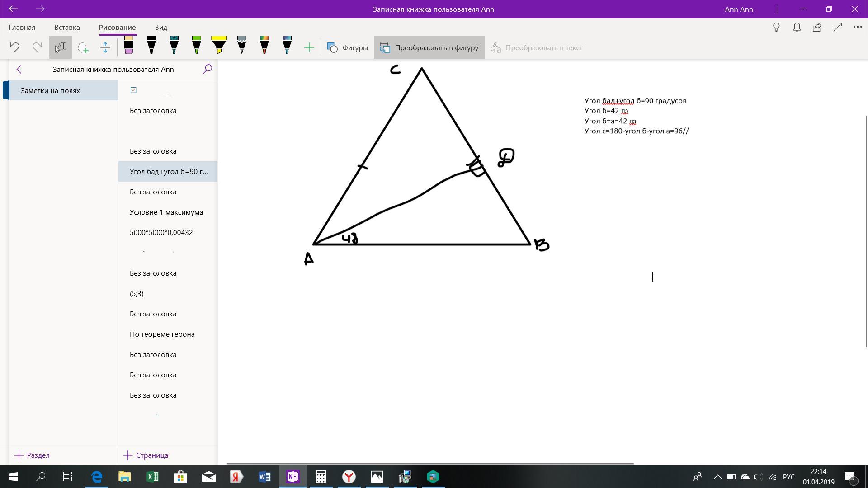Toggle Преобразовать в фигуру mode
The height and width of the screenshot is (488, 868).
(429, 47)
